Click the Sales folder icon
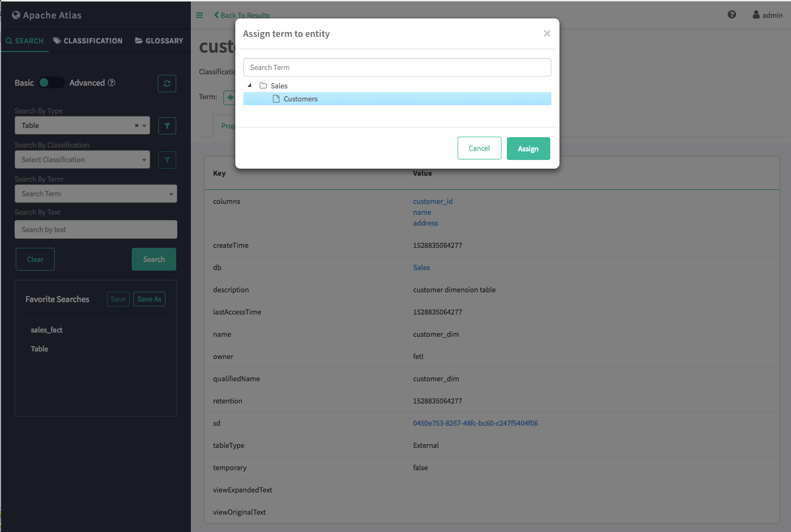The height and width of the screenshot is (532, 791). (263, 86)
